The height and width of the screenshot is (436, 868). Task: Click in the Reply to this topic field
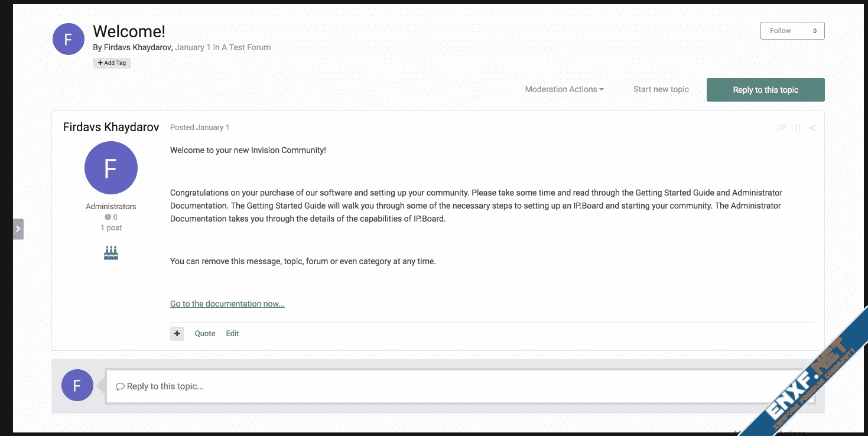[x=461, y=386]
